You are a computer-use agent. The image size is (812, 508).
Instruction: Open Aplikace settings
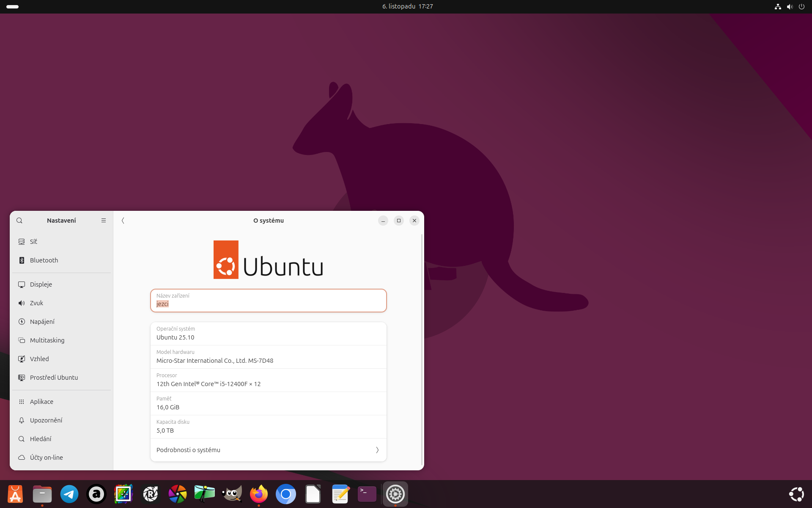[62, 402]
